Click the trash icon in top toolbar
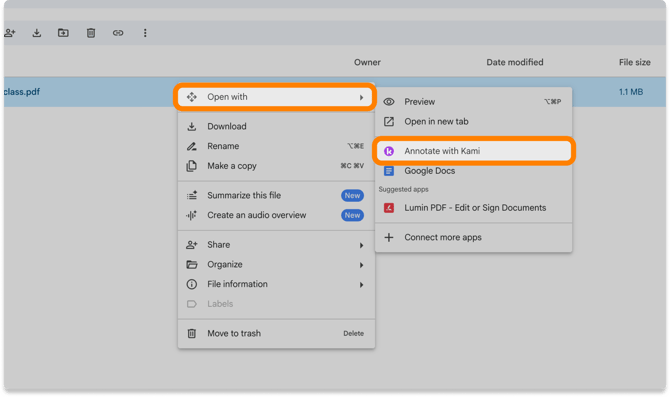 91,33
